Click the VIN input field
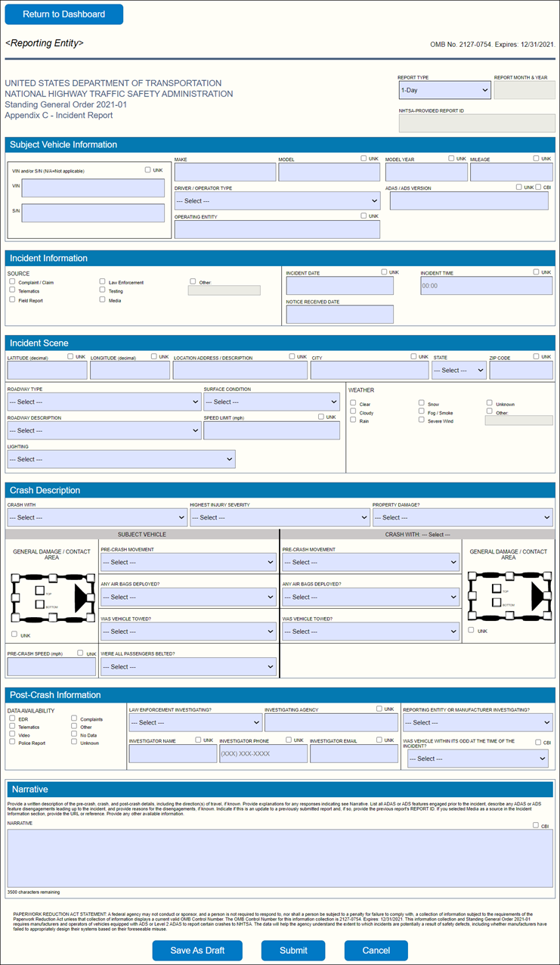 point(93,188)
